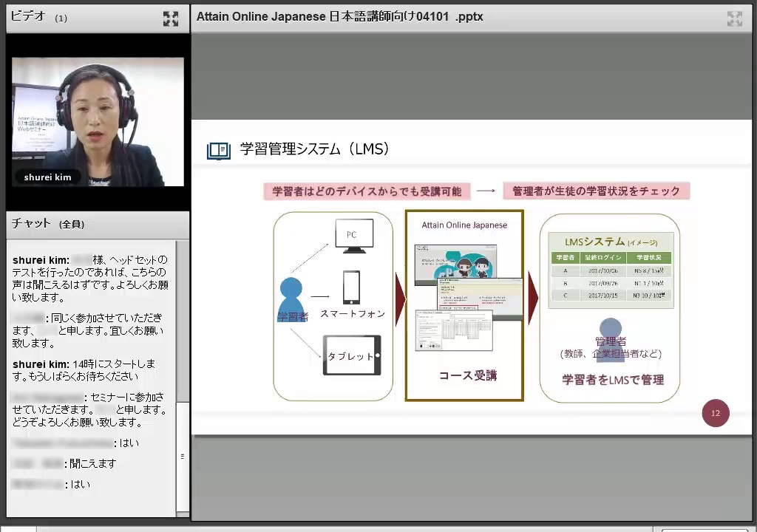Click fullscreen icon on the presentation pod
The width and height of the screenshot is (757, 532).
pyautogui.click(x=734, y=18)
